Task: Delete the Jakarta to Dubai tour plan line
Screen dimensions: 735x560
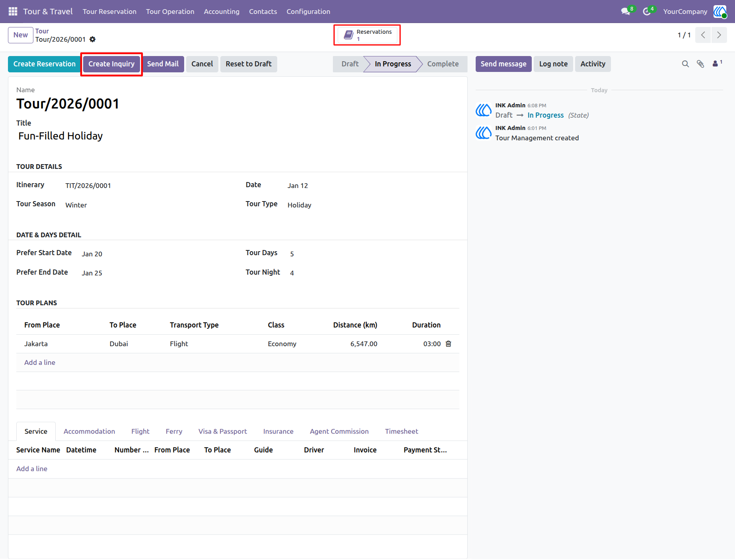Action: pyautogui.click(x=448, y=344)
